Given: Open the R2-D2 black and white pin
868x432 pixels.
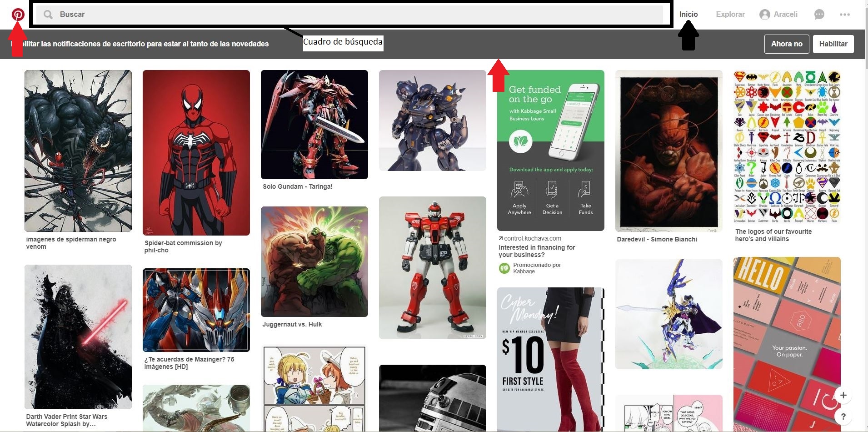Looking at the screenshot, I should (433, 398).
